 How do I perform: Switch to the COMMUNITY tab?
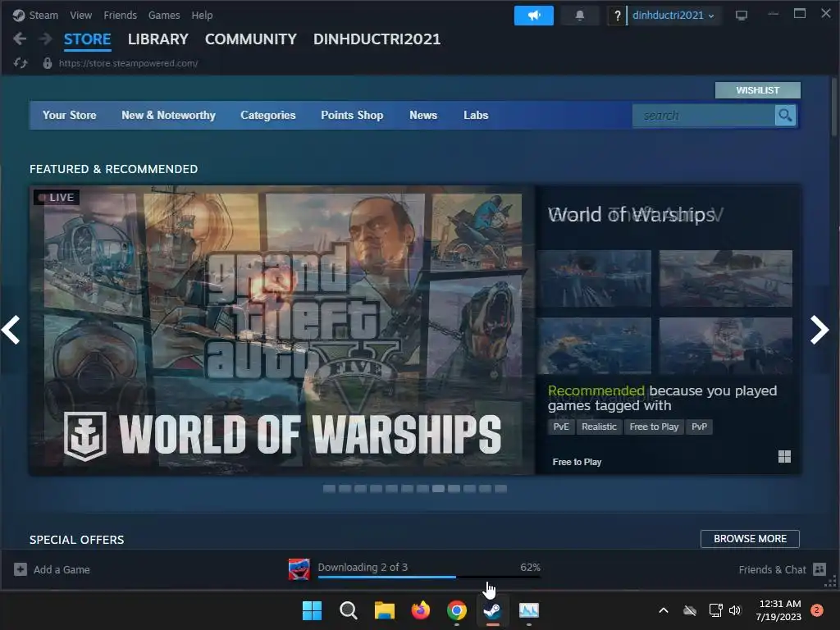[251, 39]
